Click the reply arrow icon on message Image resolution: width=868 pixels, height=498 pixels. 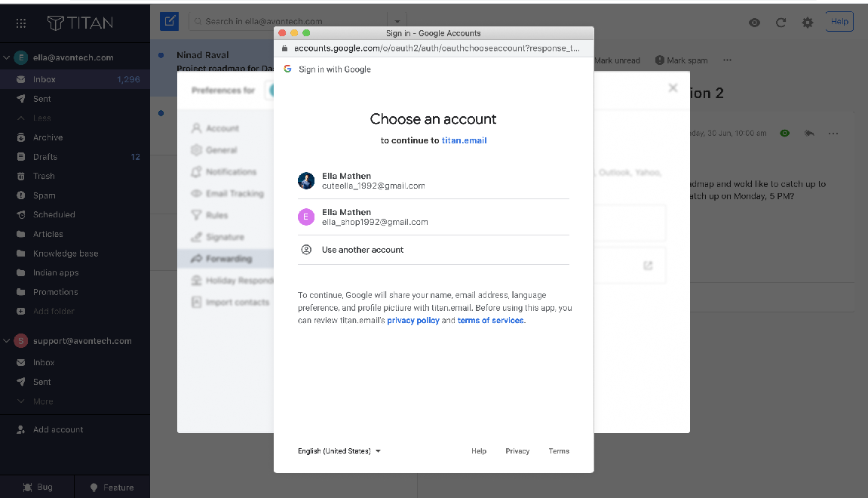[808, 133]
